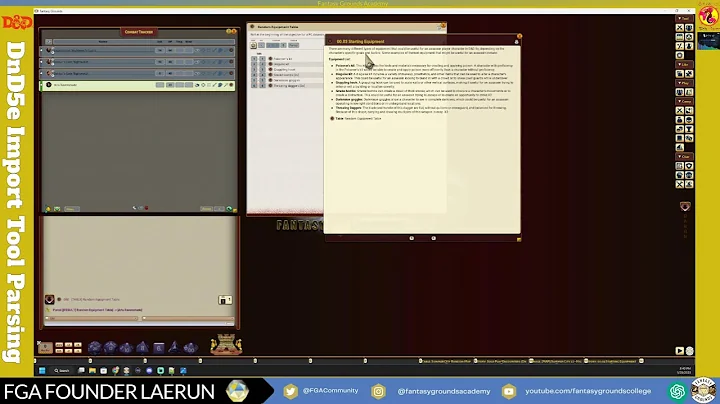Click second icon under the Play section

click(x=689, y=92)
